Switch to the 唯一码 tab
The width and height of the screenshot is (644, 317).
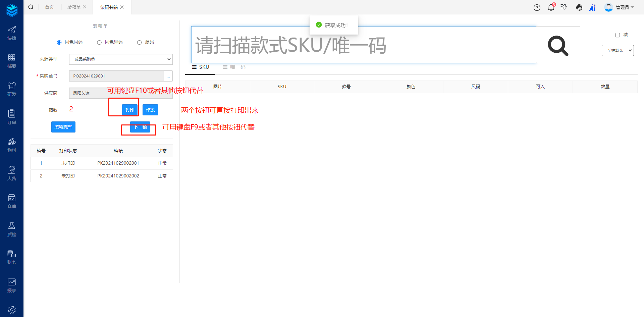[234, 67]
